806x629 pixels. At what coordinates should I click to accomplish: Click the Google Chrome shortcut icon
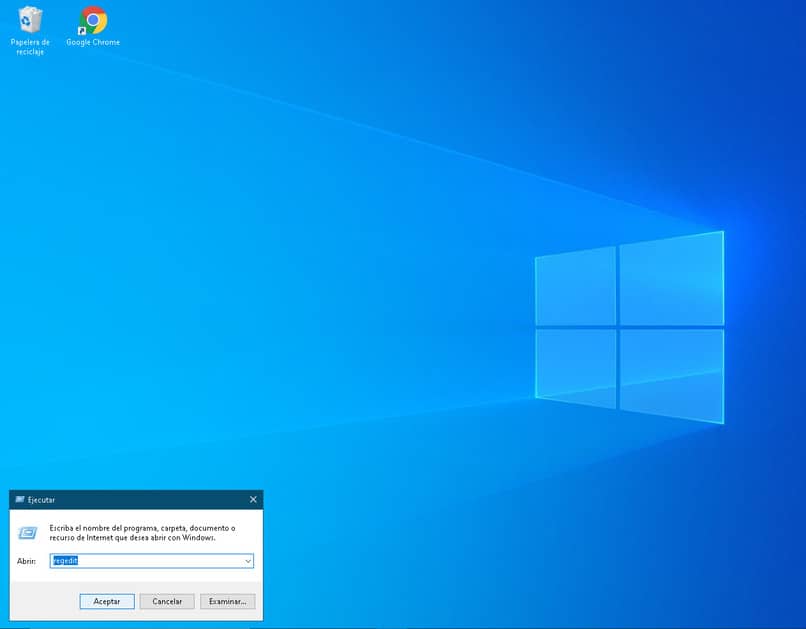point(92,18)
